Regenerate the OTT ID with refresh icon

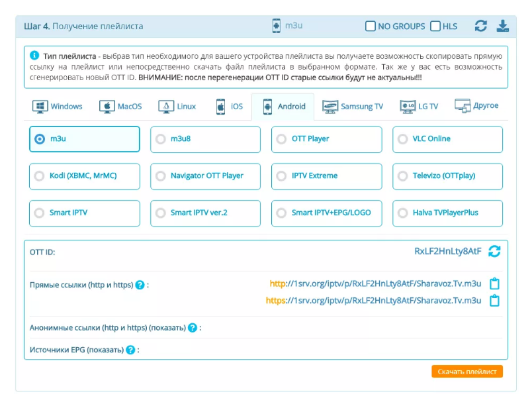pos(494,252)
